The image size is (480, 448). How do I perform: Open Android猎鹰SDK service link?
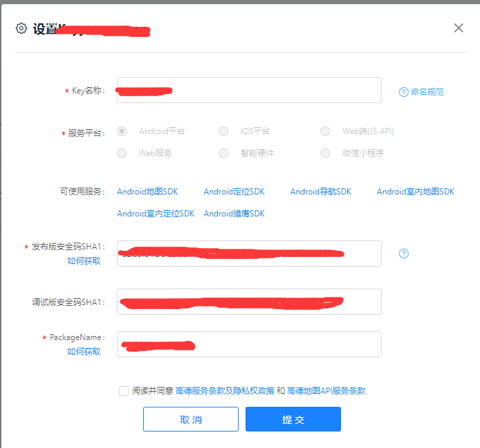(234, 214)
